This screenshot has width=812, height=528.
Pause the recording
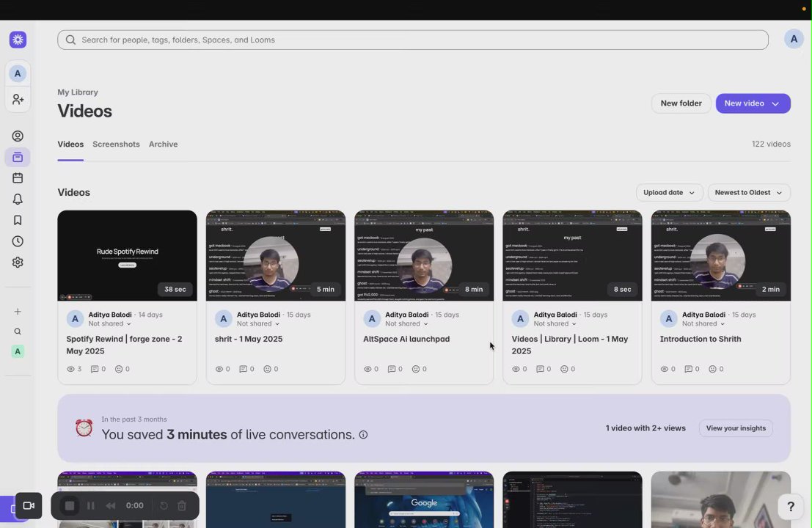pos(91,506)
